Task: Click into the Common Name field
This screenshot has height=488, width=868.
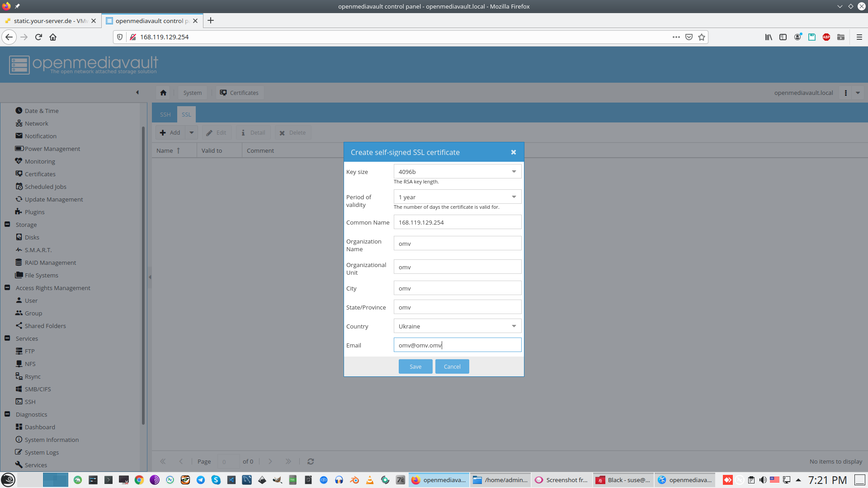Action: tap(457, 222)
